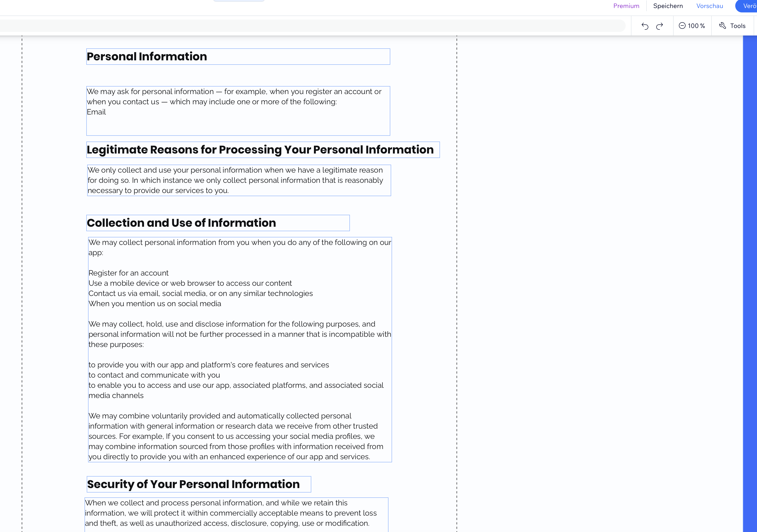Select the Legitimate Reasons heading text box
This screenshot has height=532, width=757.
click(x=260, y=150)
